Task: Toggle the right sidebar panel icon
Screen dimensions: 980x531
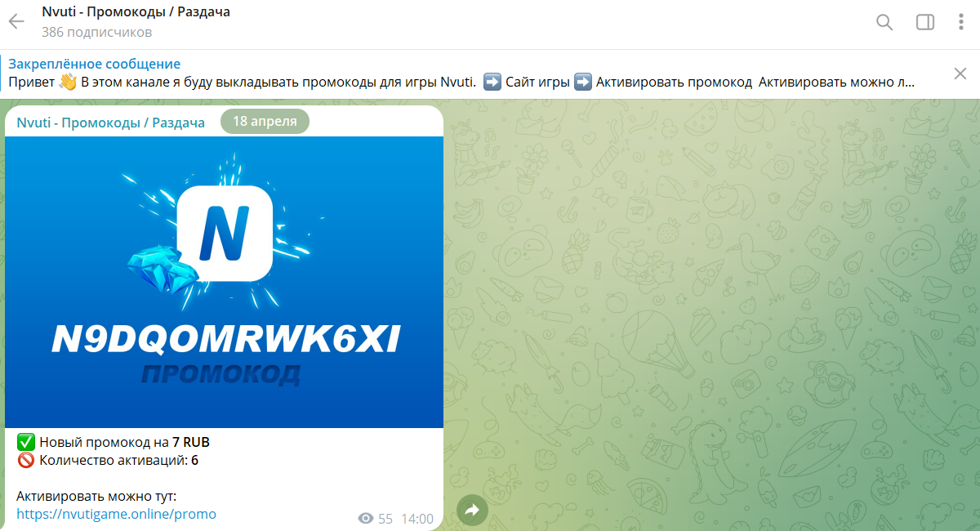Action: point(925,22)
